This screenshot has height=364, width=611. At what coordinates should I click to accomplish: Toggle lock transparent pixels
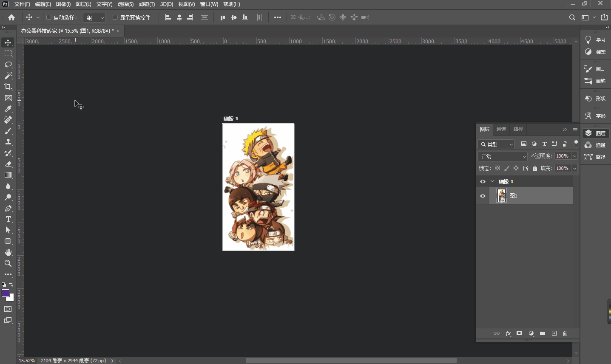[x=497, y=168]
